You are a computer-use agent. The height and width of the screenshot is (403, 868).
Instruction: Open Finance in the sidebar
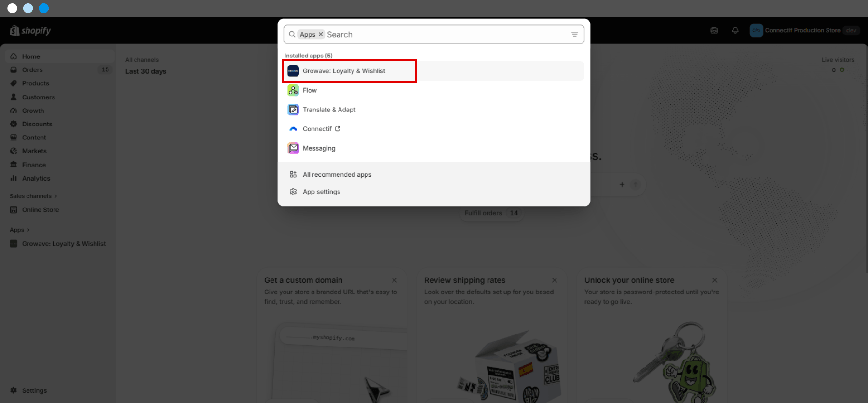tap(60, 165)
